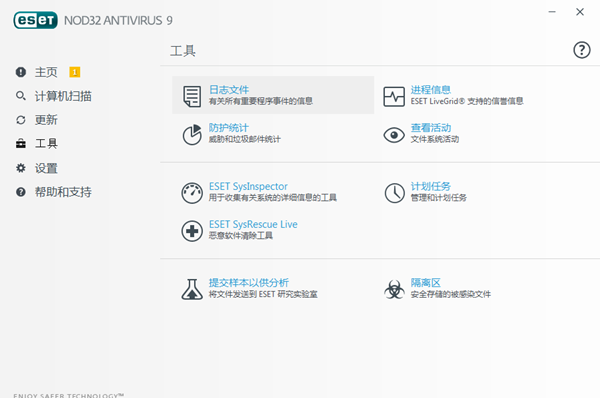Open the help question mark icon

(x=581, y=50)
